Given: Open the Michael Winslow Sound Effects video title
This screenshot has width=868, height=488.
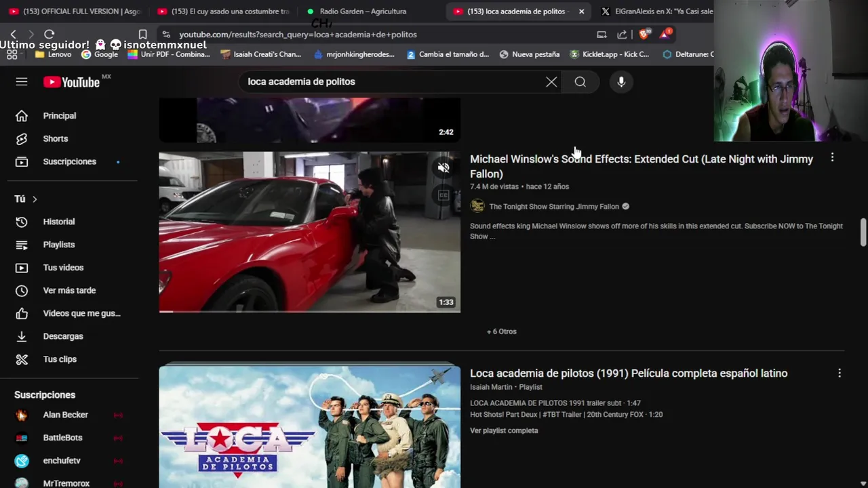Looking at the screenshot, I should pos(642,167).
